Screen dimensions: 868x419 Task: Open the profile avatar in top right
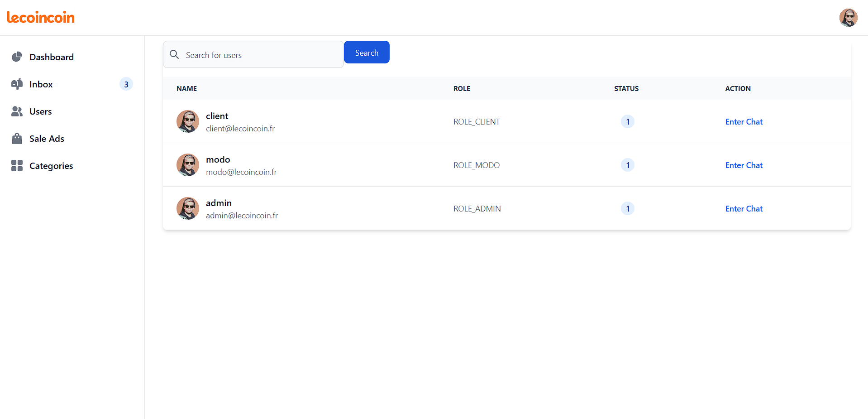tap(848, 18)
